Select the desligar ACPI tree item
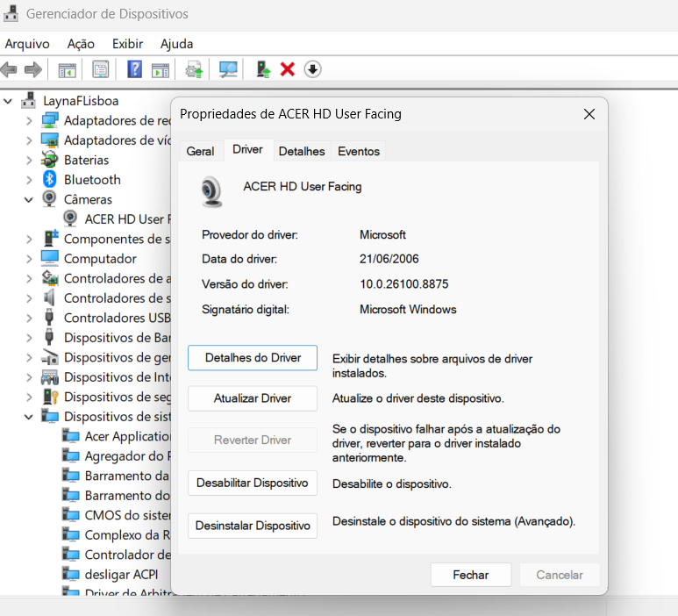The width and height of the screenshot is (678, 616). (x=121, y=574)
